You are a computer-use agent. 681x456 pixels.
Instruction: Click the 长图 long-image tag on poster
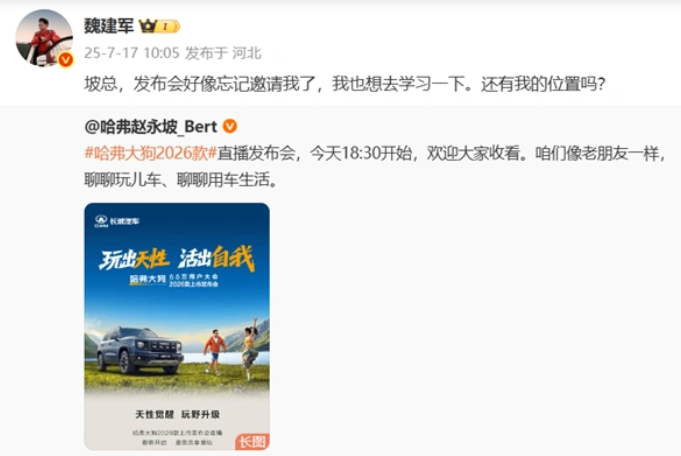click(x=252, y=442)
